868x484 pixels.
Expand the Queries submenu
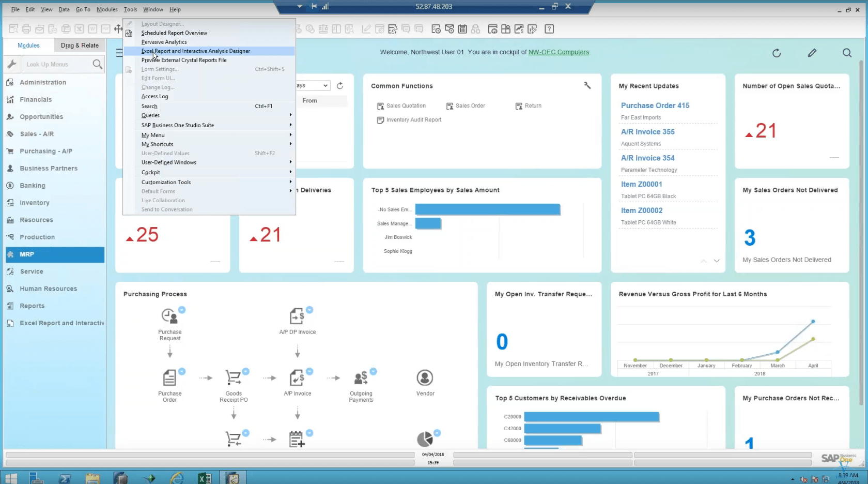tap(150, 115)
